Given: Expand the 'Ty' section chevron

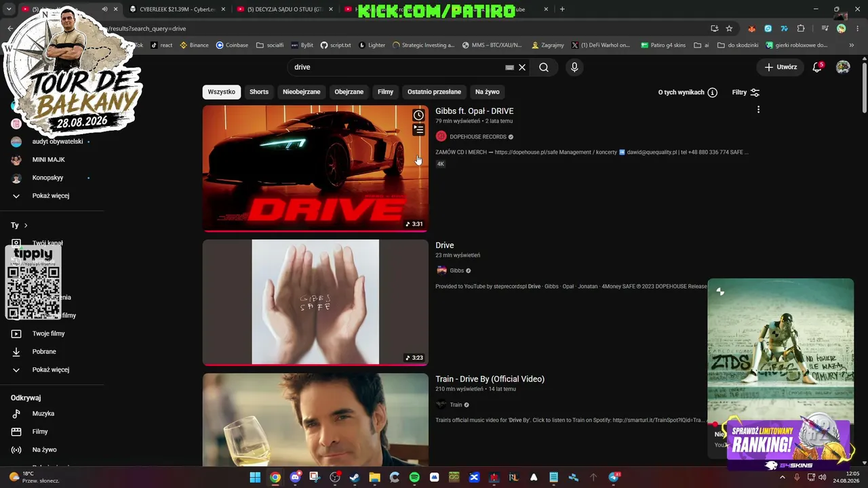Looking at the screenshot, I should click(x=26, y=225).
